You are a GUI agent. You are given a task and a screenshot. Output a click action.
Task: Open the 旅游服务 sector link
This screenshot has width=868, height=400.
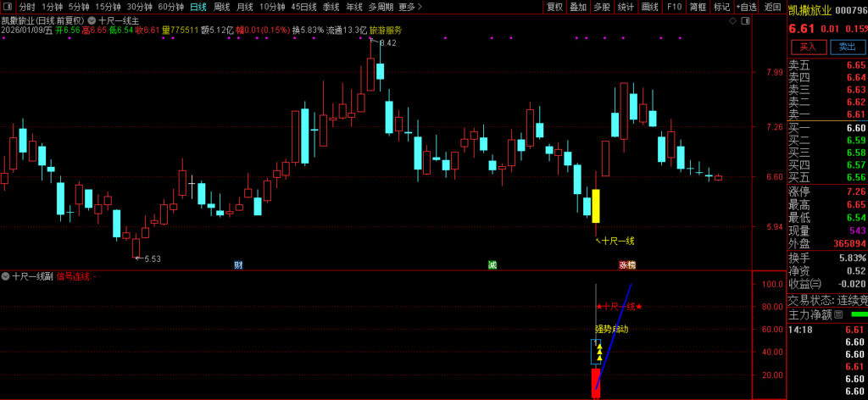point(386,30)
